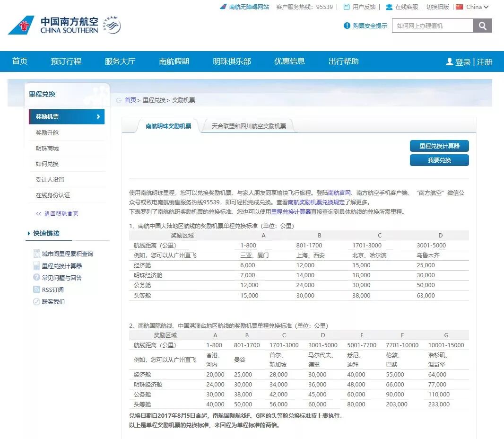Open the 明珠俱乐部 navigation menu
Viewport: 504px width, 439px height.
232,61
